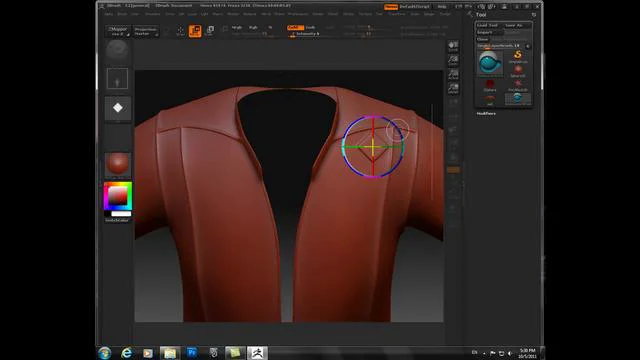
Task: Select the black secondary color swatch
Action: [x=107, y=214]
